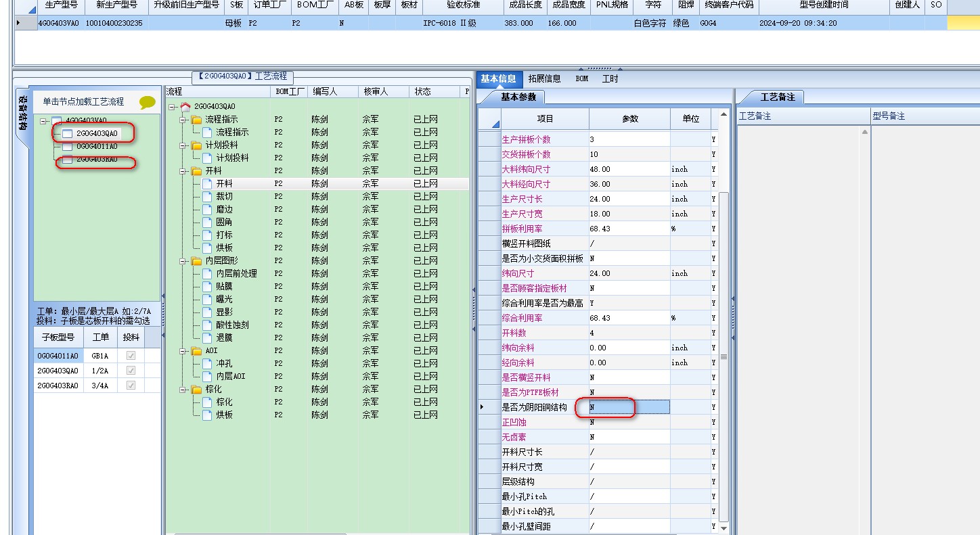980x535 pixels.
Task: Click the 型号创建时间 column header
Action: click(x=824, y=5)
